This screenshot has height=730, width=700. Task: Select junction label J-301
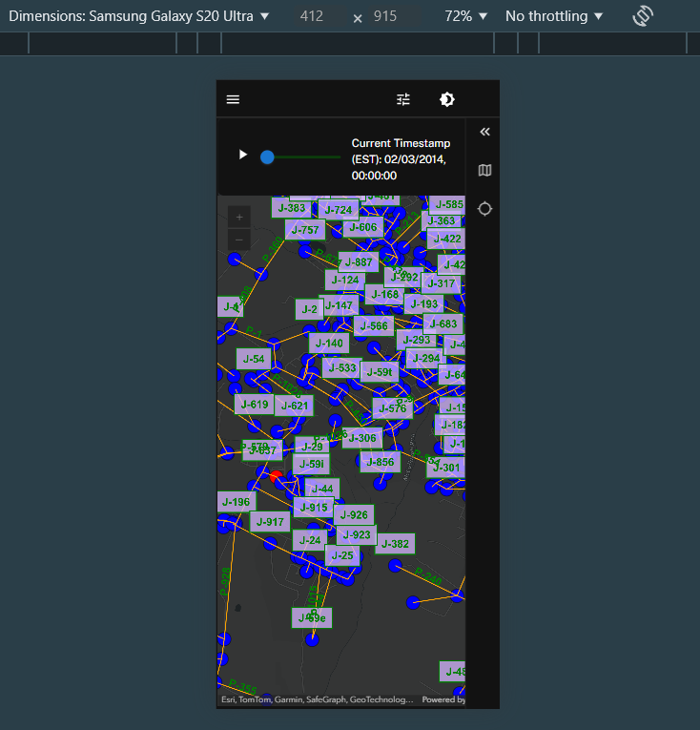(x=446, y=468)
